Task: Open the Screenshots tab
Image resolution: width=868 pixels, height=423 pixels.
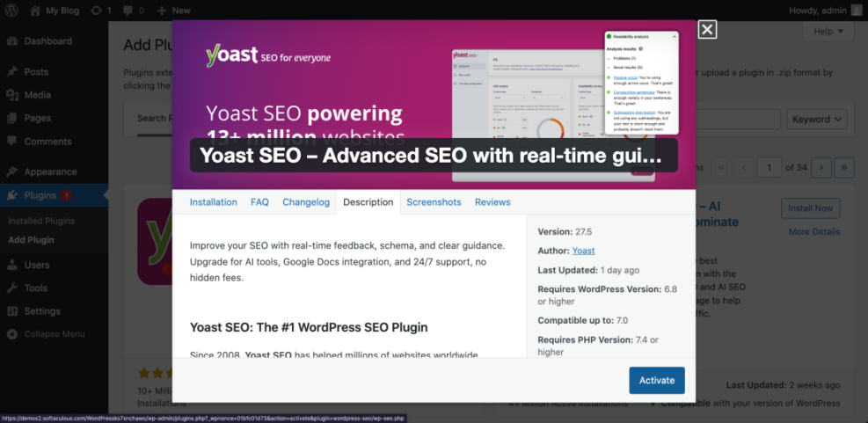Action: pyautogui.click(x=434, y=202)
